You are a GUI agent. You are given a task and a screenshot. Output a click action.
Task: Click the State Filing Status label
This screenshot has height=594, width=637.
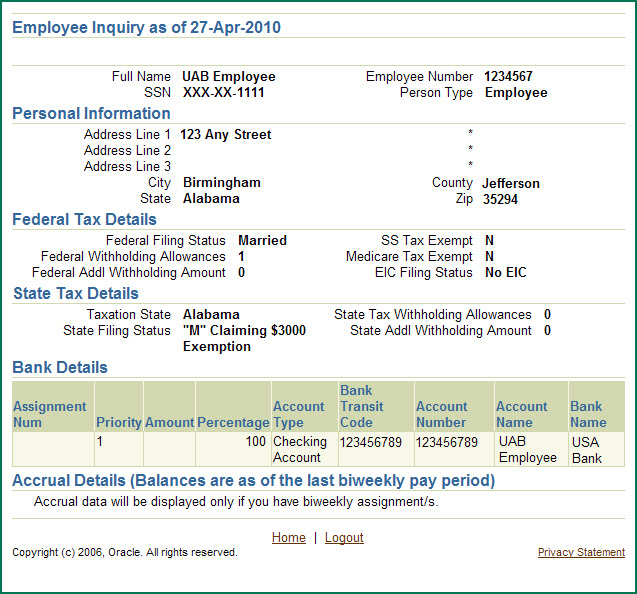117,330
